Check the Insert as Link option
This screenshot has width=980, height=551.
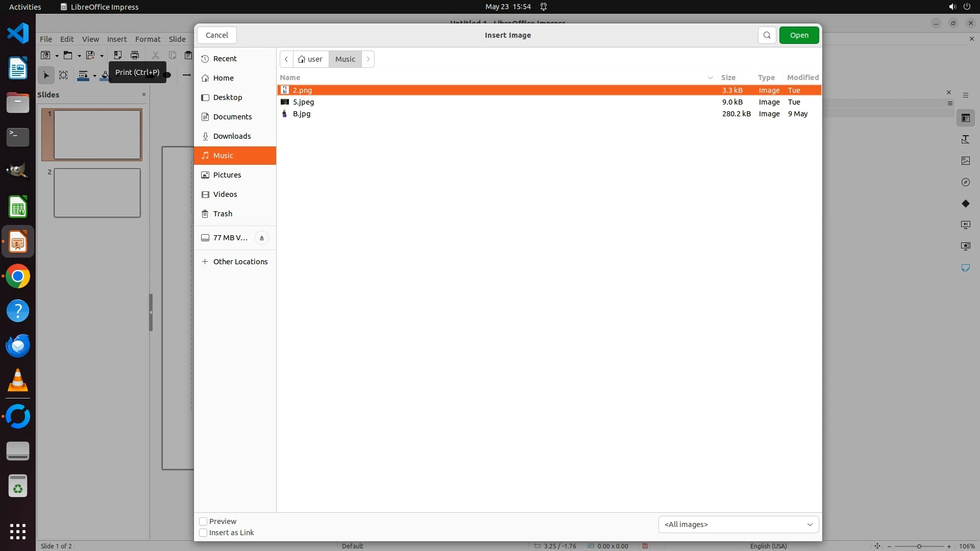click(x=203, y=533)
